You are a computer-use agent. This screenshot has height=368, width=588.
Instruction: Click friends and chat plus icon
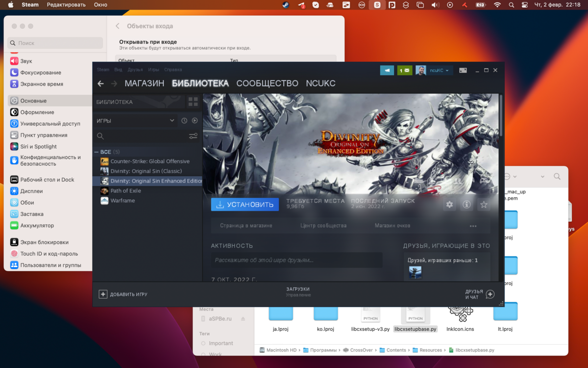coord(490,294)
